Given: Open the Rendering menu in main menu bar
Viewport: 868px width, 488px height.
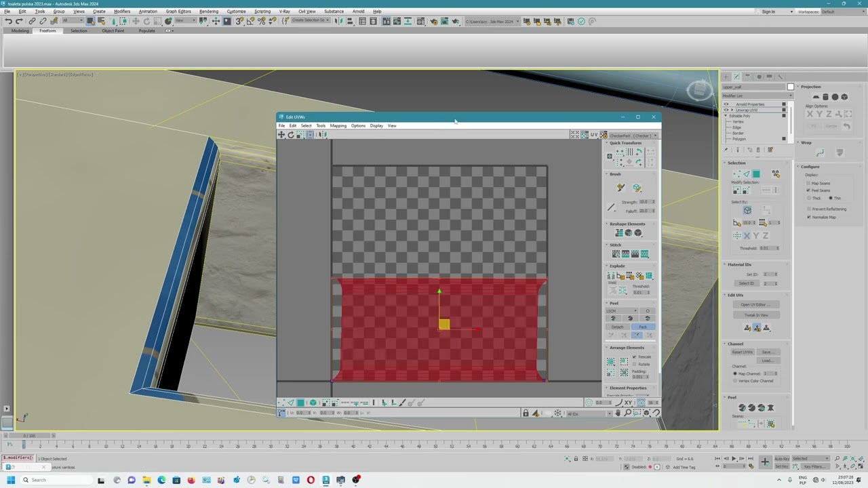Looking at the screenshot, I should click(209, 12).
